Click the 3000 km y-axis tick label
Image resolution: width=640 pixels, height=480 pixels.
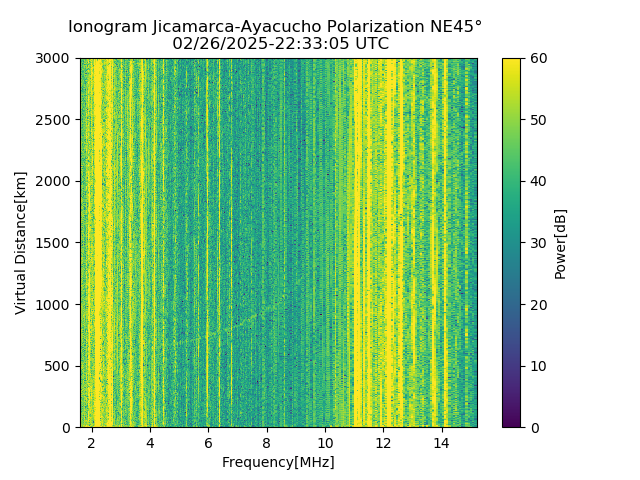coord(52,58)
